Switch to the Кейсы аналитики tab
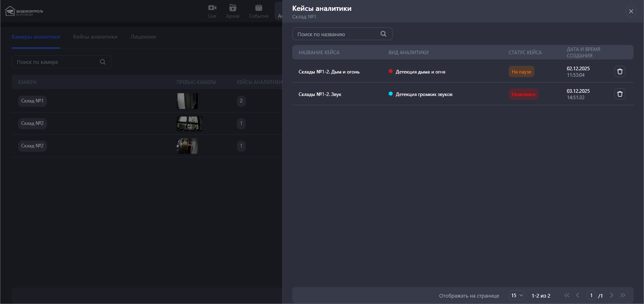Image resolution: width=644 pixels, height=304 pixels. point(95,37)
